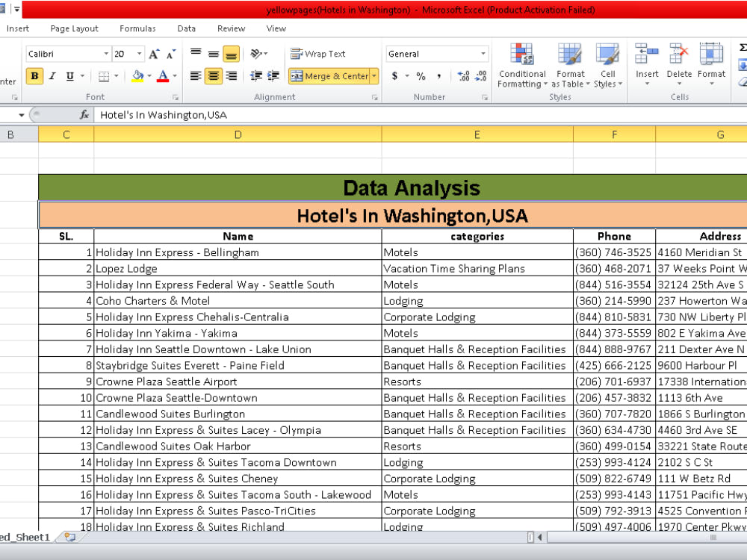Screen dimensions: 747x560
Task: Open Conditional Formatting menu
Action: (x=522, y=66)
